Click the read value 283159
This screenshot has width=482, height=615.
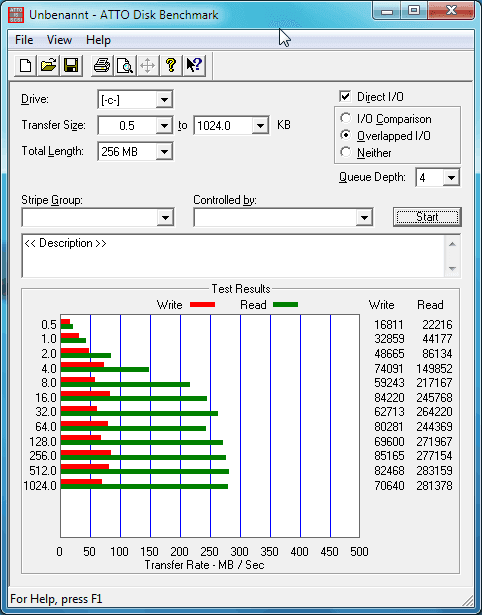pyautogui.click(x=435, y=470)
